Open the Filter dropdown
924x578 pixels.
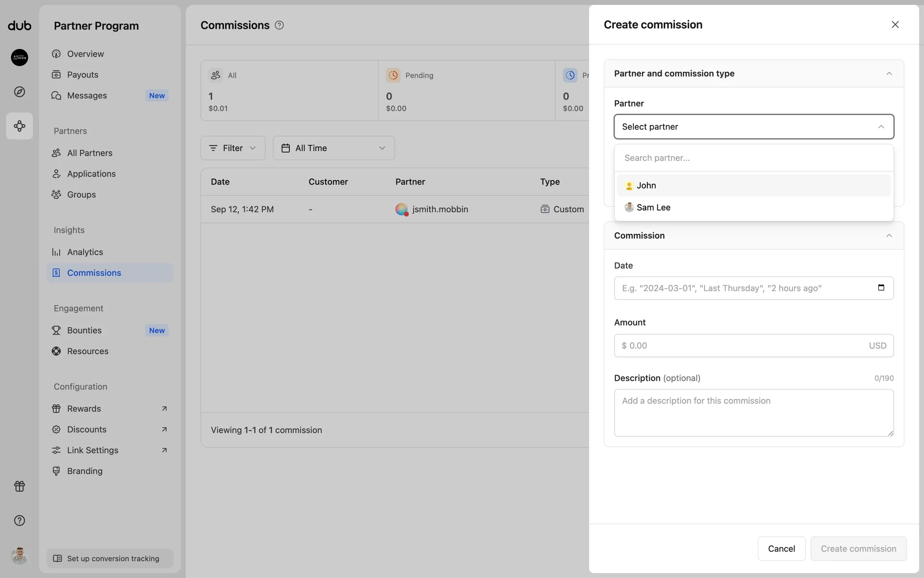pos(233,148)
